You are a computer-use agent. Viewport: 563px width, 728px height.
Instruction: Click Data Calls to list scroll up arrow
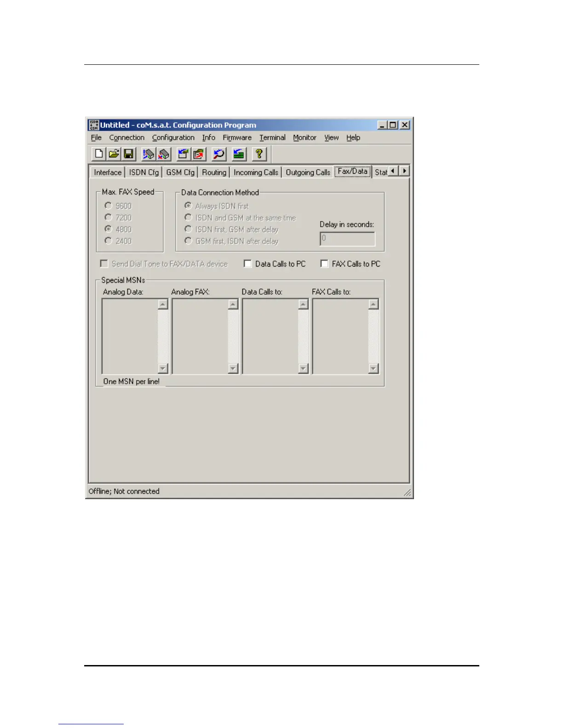[x=303, y=304]
